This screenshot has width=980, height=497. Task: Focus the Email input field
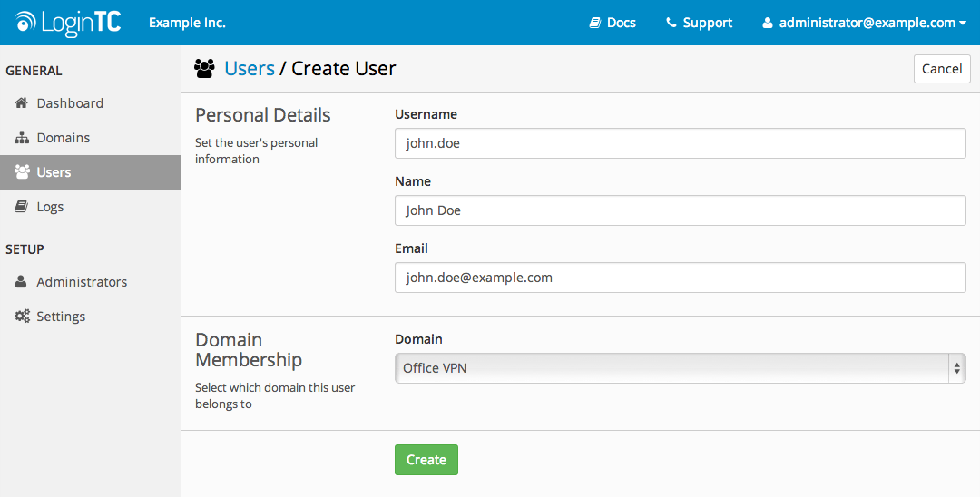680,278
